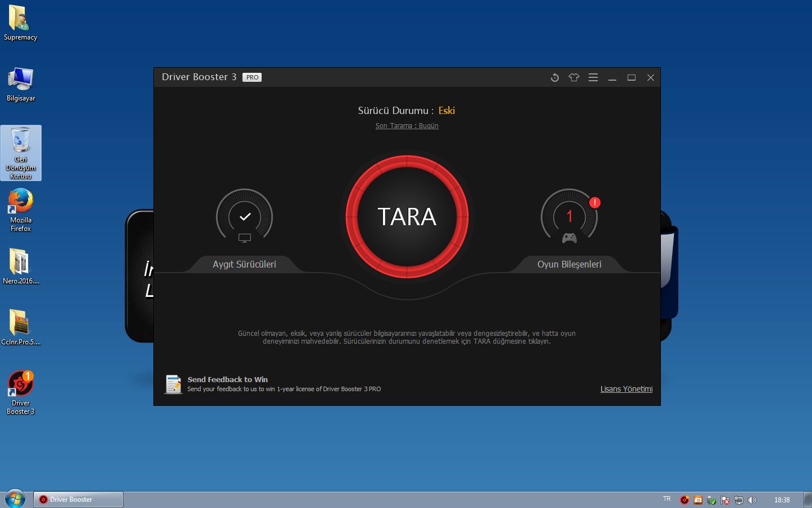Open the Driver Booster 3 desktop shortcut
This screenshot has width=812, height=508.
coord(21,393)
